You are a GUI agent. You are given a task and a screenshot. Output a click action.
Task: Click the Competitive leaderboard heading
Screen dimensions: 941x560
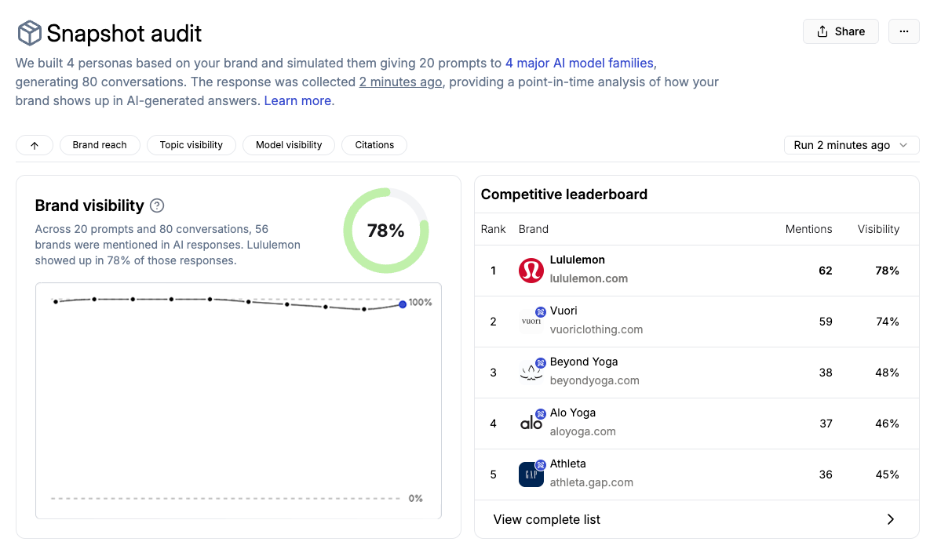(564, 195)
